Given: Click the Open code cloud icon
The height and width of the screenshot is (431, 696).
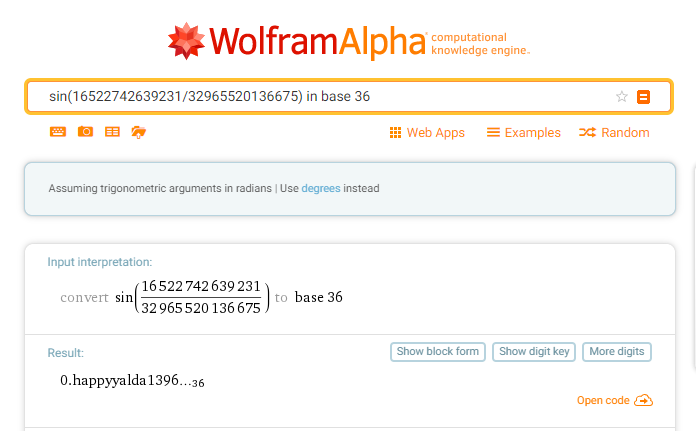Looking at the screenshot, I should point(643,400).
